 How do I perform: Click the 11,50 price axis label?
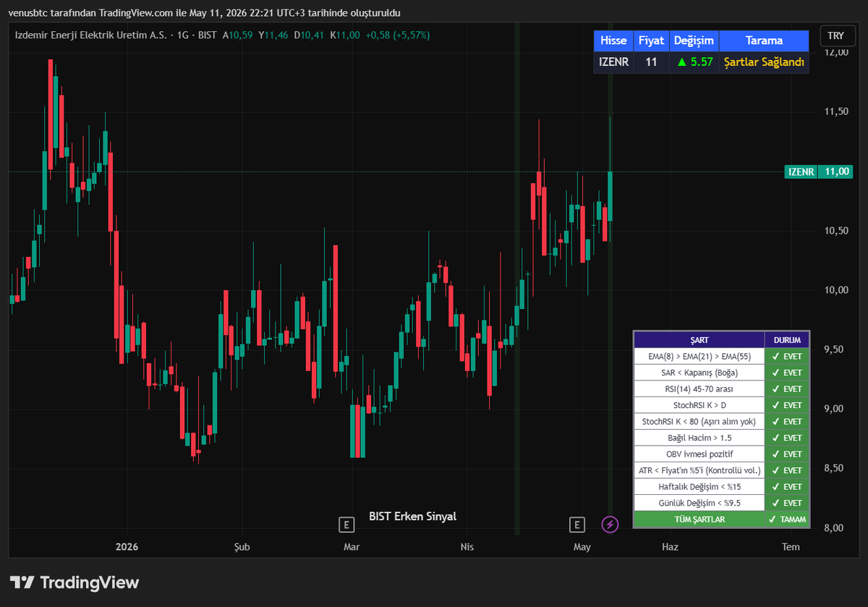point(835,112)
